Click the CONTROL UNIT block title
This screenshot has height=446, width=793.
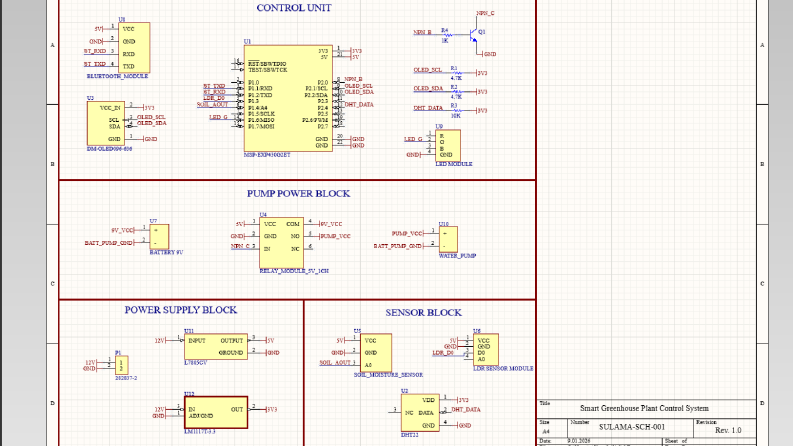pyautogui.click(x=294, y=8)
